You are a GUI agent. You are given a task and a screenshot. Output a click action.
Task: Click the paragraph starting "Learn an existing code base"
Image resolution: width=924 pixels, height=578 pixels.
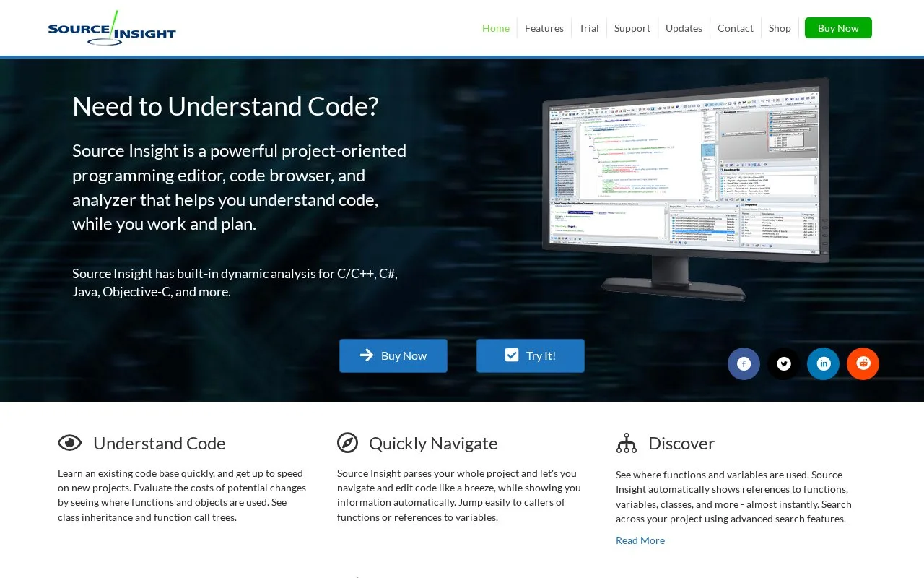coord(182,496)
